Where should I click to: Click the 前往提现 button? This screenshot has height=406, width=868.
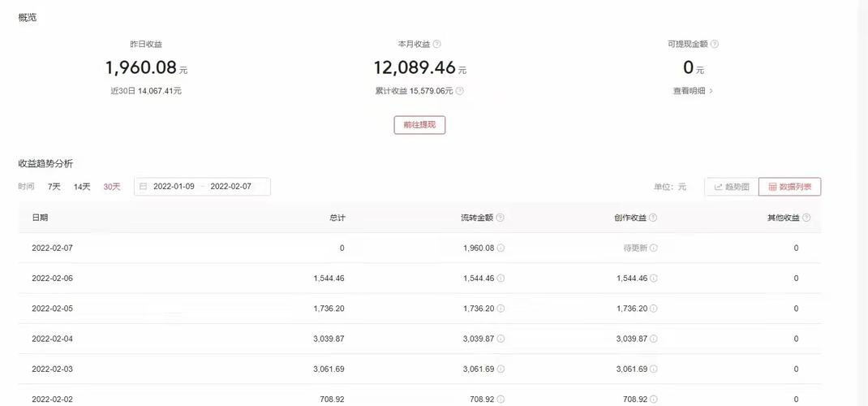point(419,125)
